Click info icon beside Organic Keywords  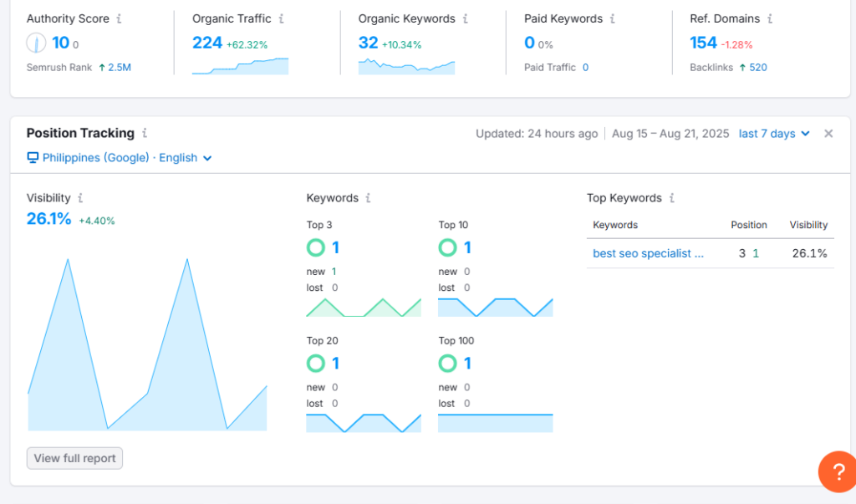pyautogui.click(x=465, y=18)
